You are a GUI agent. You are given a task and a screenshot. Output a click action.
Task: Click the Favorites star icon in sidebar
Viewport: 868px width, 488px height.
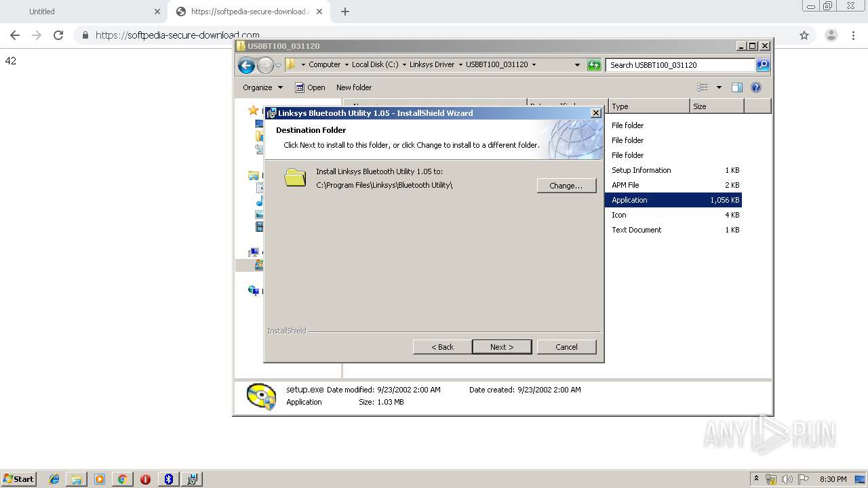[254, 110]
